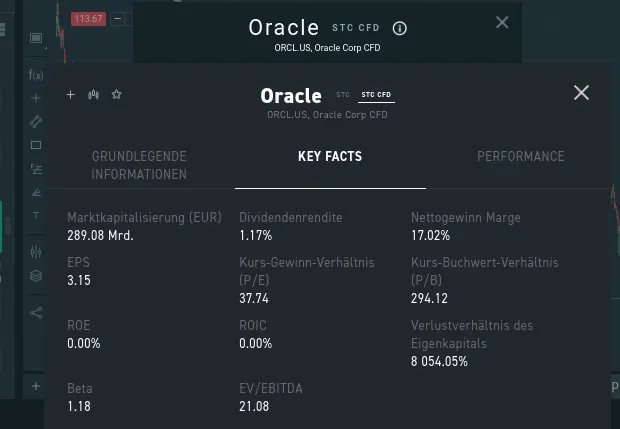This screenshot has width=620, height=429.
Task: Open the layers icon in left sidebar
Action: pyautogui.click(x=36, y=276)
